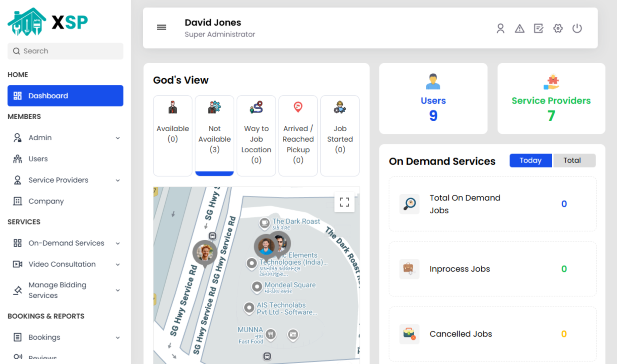This screenshot has width=617, height=364.
Task: Expand the On-Demand Services chevron
Action: pos(118,243)
